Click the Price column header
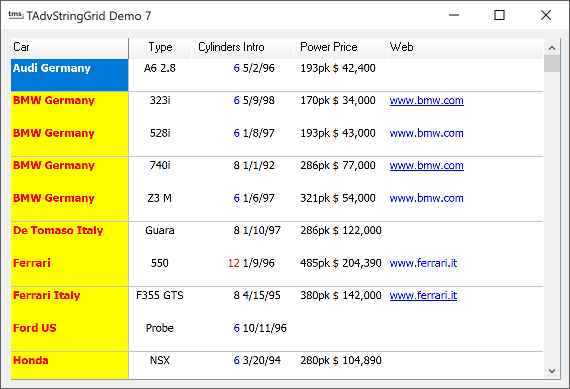 coord(360,48)
